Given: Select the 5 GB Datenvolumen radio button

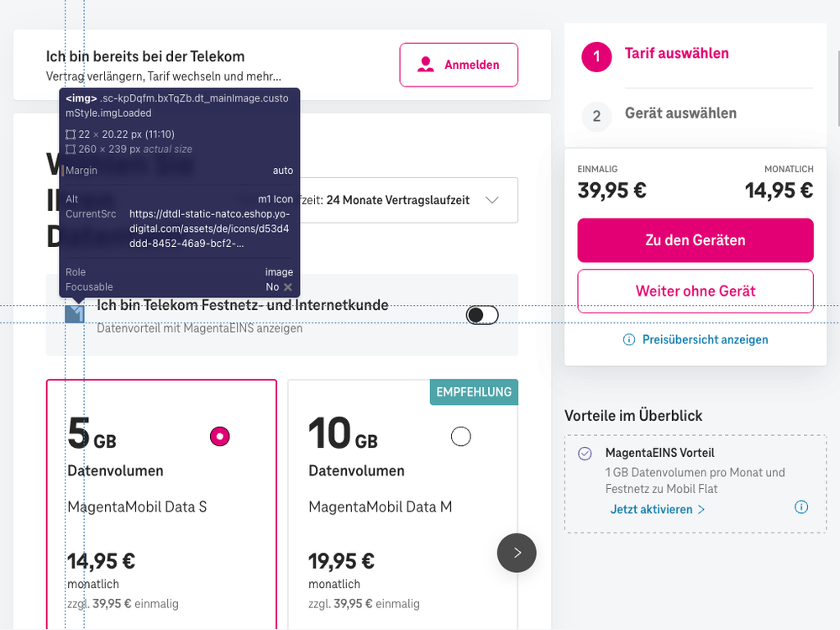Looking at the screenshot, I should pyautogui.click(x=219, y=436).
